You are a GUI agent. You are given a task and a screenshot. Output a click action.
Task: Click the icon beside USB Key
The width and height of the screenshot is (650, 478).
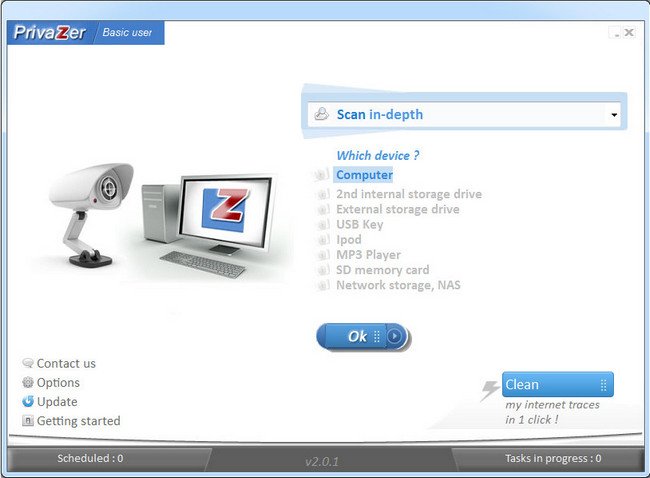(x=323, y=224)
